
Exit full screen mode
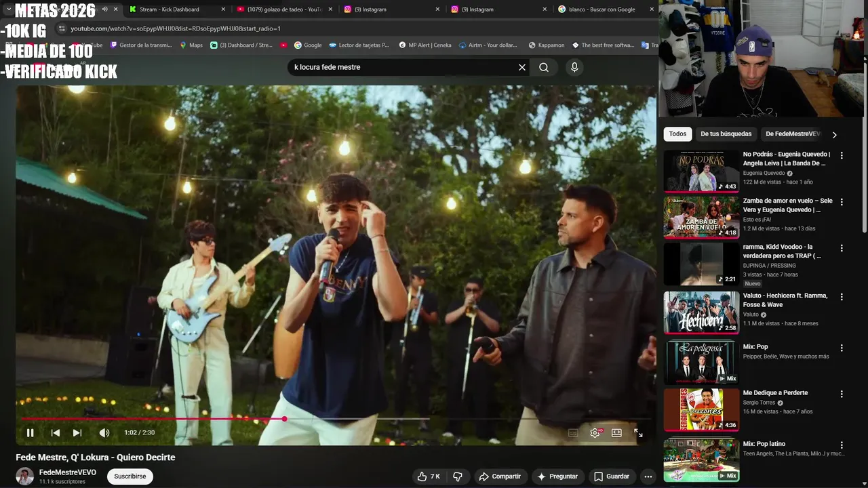point(638,432)
